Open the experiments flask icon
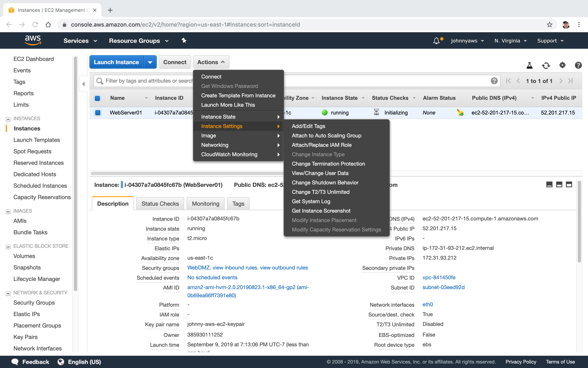 tap(529, 65)
